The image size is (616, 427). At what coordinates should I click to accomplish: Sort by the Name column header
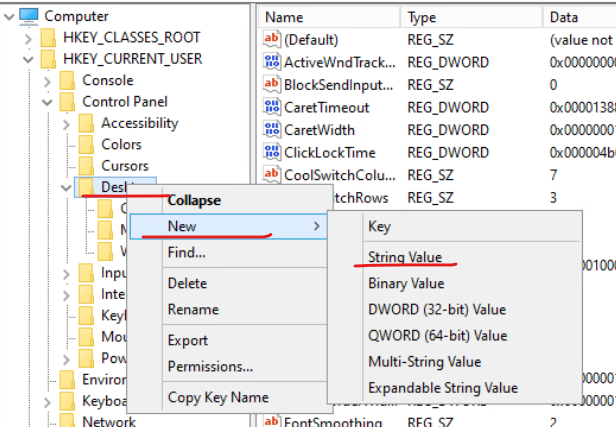329,17
